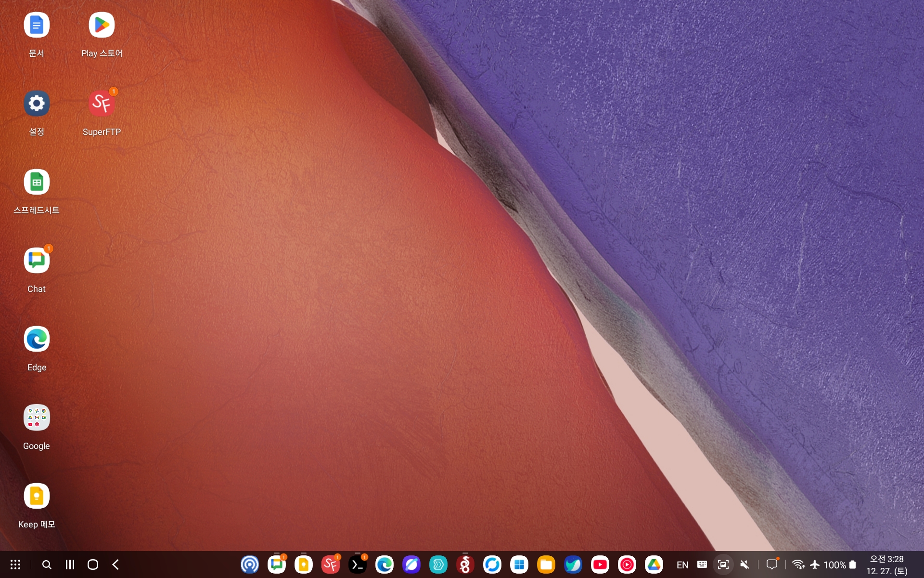Open the EN input language selector

pos(682,565)
